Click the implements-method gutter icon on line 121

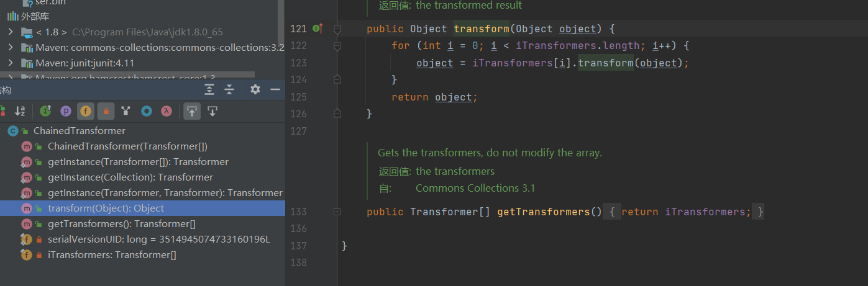(x=318, y=29)
